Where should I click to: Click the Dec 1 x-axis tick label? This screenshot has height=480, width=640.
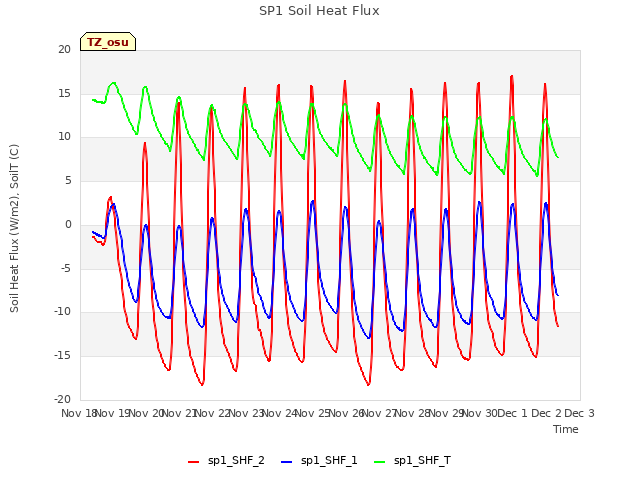pyautogui.click(x=513, y=413)
